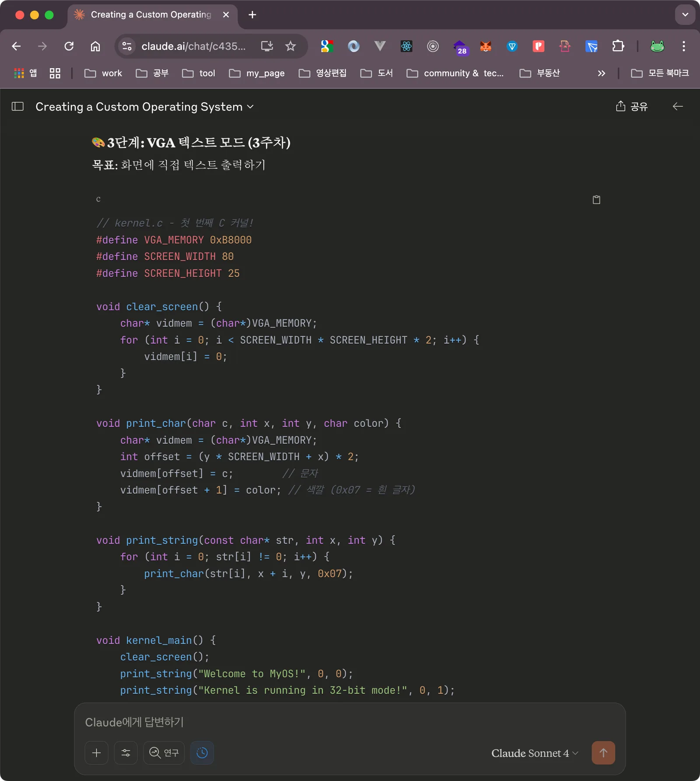Open search and tools settings

pyautogui.click(x=126, y=753)
